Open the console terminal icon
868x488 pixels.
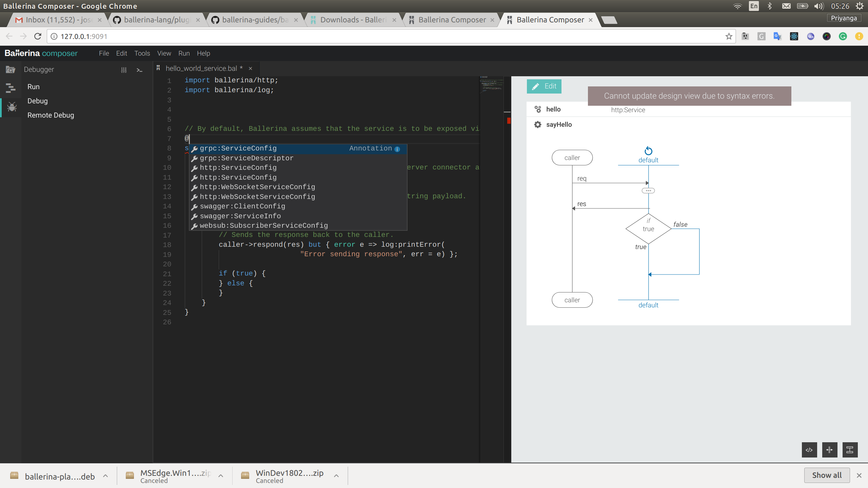pyautogui.click(x=139, y=70)
